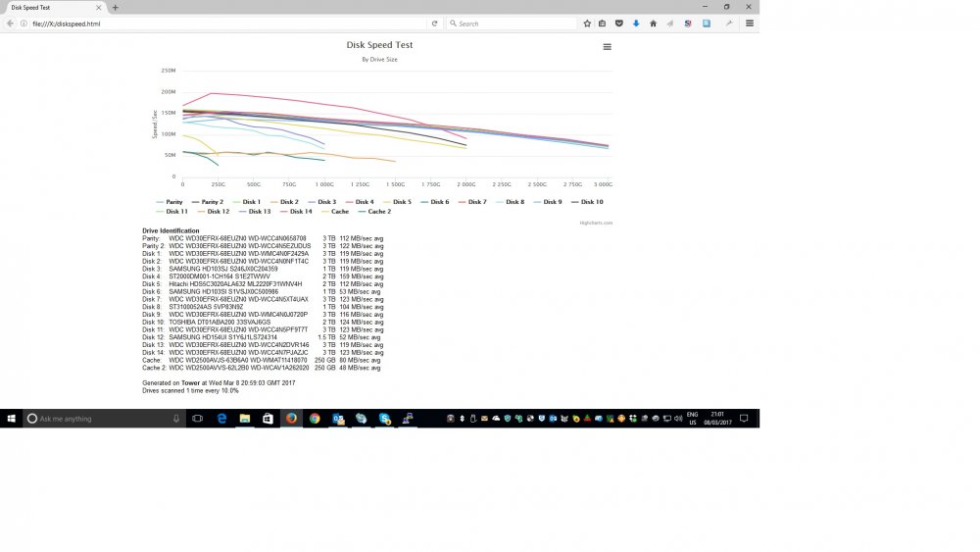Toggle Disk 9 legend entry
The width and height of the screenshot is (980, 552).
(548, 202)
